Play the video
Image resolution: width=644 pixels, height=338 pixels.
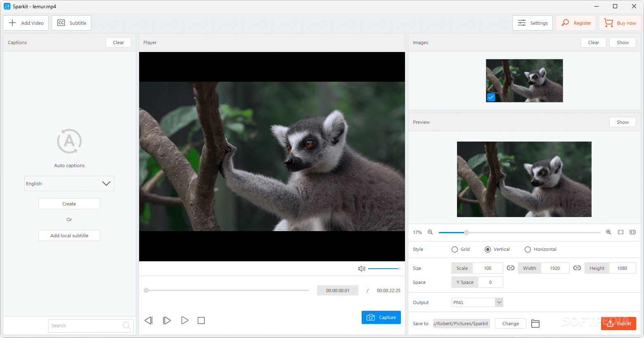click(x=185, y=320)
